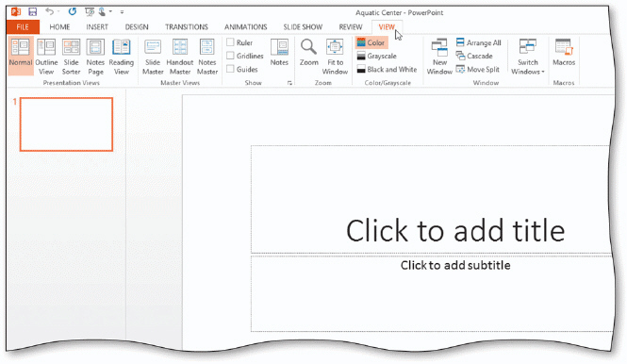Open Outline View
Viewport: 627px width, 364px height.
click(46, 57)
